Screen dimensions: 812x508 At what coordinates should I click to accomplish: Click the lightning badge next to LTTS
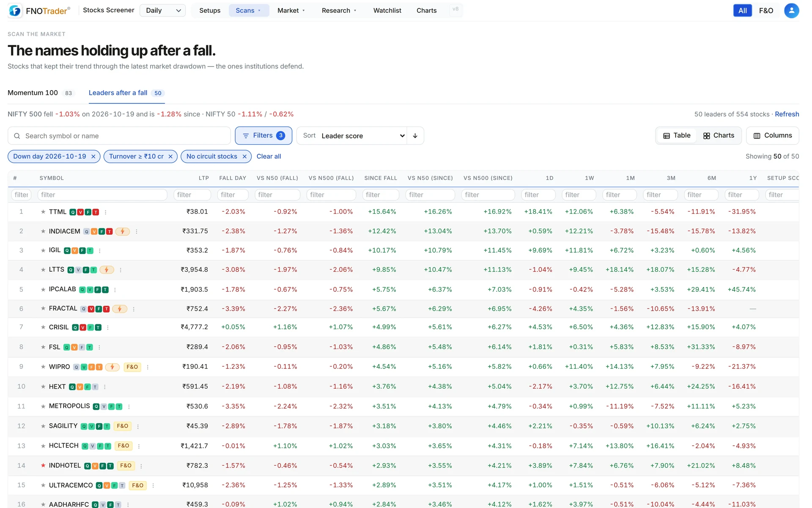(x=107, y=270)
